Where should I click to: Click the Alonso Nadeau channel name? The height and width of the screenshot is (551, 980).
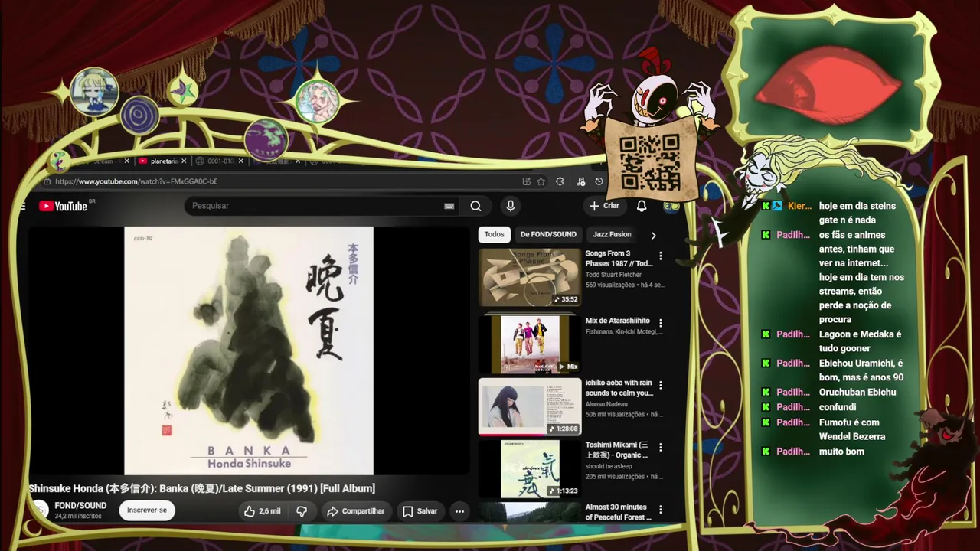[606, 404]
